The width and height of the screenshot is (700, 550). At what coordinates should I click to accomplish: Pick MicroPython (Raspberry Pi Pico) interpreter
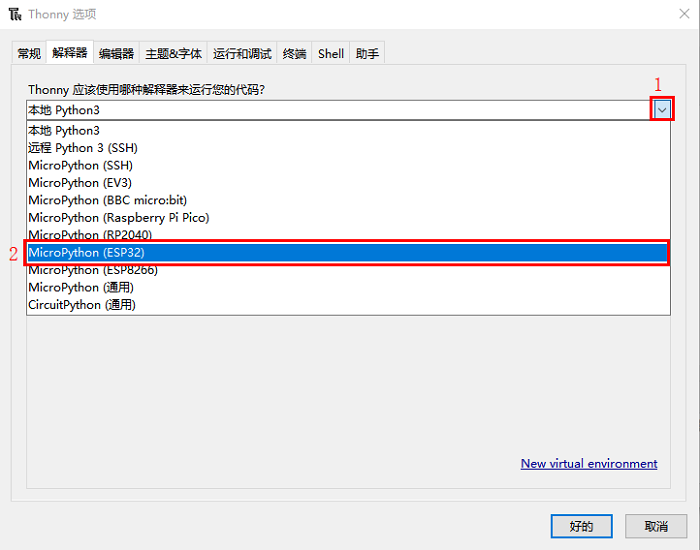[x=118, y=218]
